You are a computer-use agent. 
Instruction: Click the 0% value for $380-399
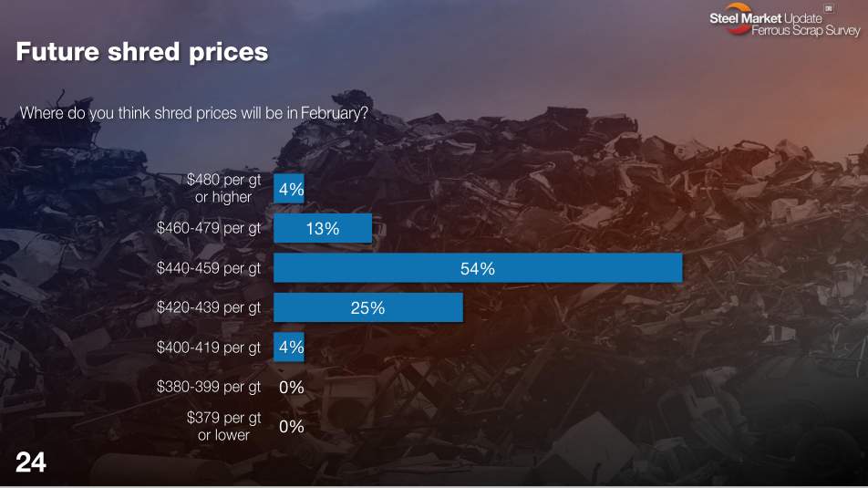(292, 387)
